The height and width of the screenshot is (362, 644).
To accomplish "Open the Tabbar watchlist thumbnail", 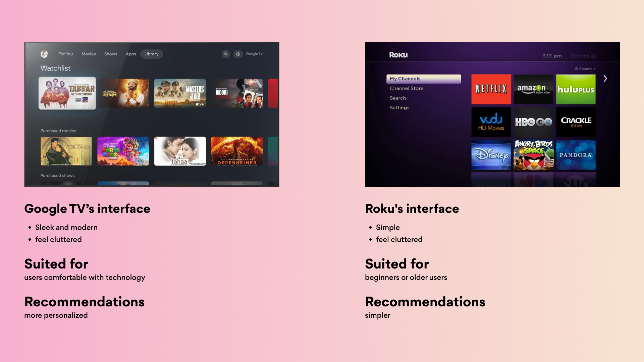I will (x=67, y=93).
